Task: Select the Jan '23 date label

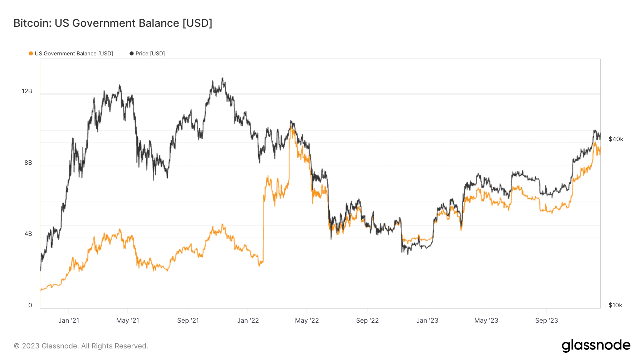Action: click(x=427, y=321)
